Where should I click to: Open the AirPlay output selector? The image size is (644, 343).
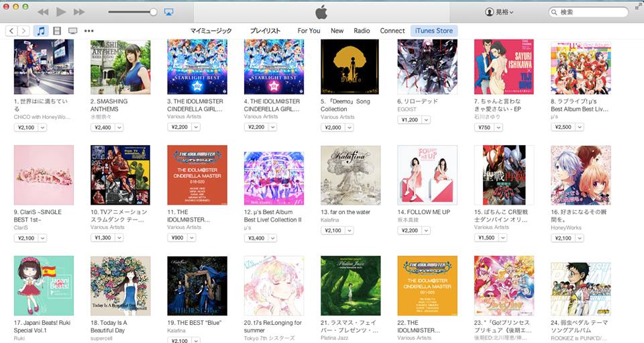tap(168, 12)
